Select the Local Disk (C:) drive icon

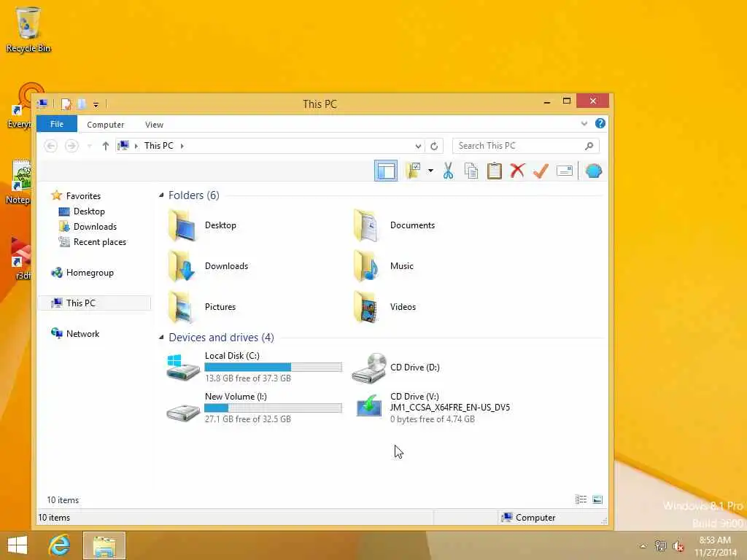click(x=183, y=367)
